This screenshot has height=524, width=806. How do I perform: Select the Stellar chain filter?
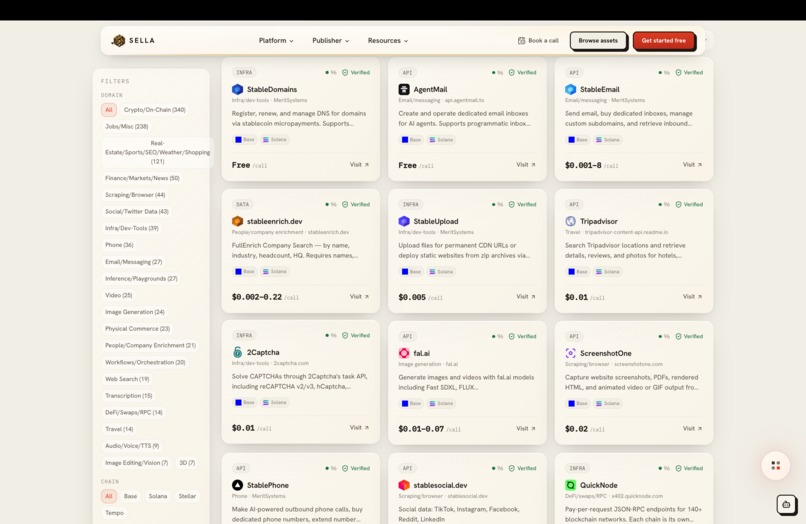pyautogui.click(x=187, y=496)
